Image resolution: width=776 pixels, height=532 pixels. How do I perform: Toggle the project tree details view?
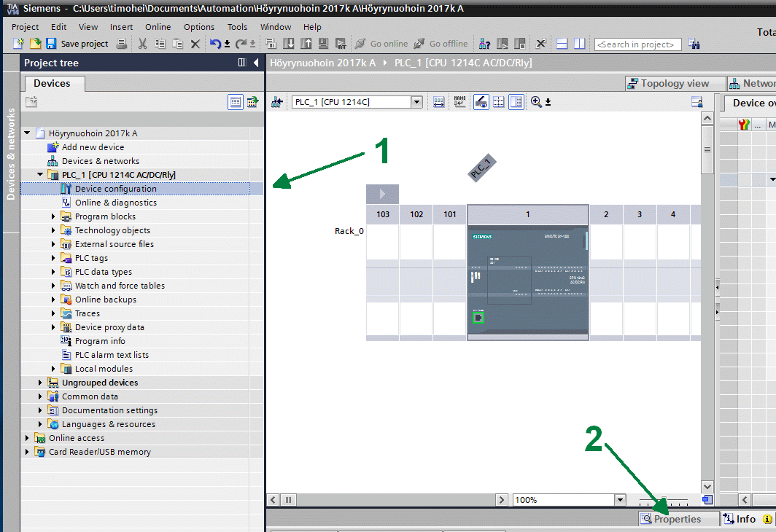click(236, 102)
